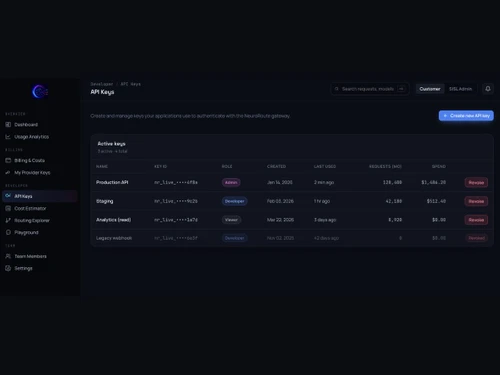500x375 pixels.
Task: Click Feb 03, 2026 created date
Action: [x=280, y=201]
